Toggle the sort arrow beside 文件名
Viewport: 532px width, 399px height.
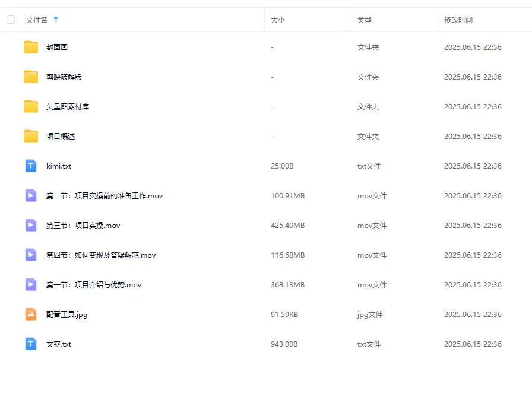[56, 20]
